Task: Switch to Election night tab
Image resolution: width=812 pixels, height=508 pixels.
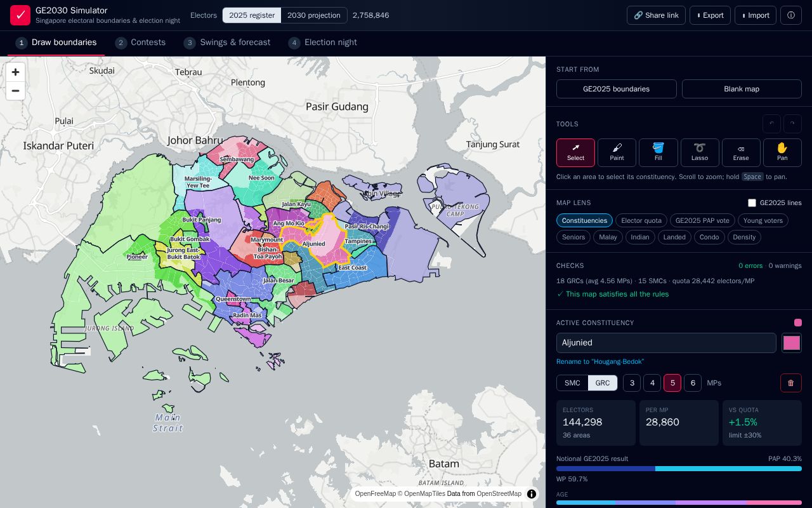Action: pyautogui.click(x=322, y=43)
